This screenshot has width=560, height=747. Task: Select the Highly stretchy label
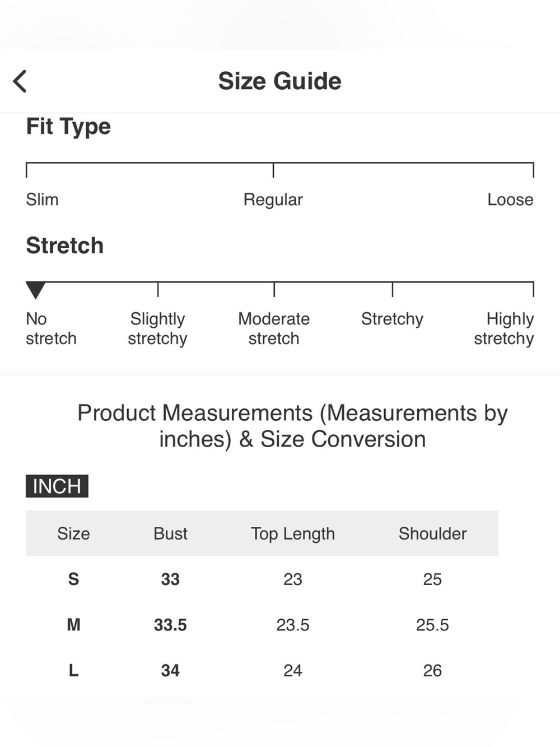504,329
